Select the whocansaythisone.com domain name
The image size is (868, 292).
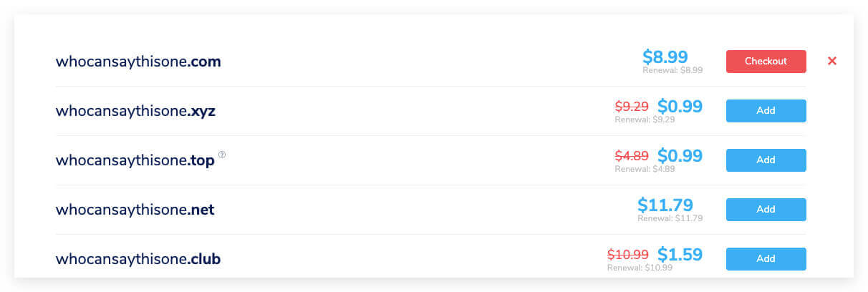coord(138,62)
